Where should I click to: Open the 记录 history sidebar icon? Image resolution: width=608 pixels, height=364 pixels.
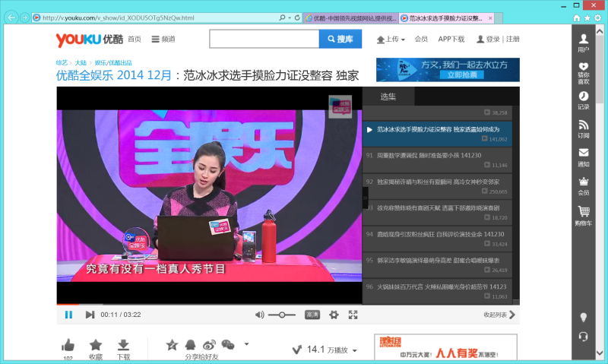(583, 100)
